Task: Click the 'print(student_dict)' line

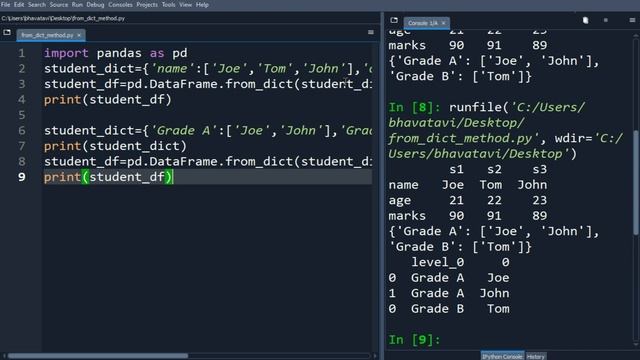Action: [x=115, y=146]
